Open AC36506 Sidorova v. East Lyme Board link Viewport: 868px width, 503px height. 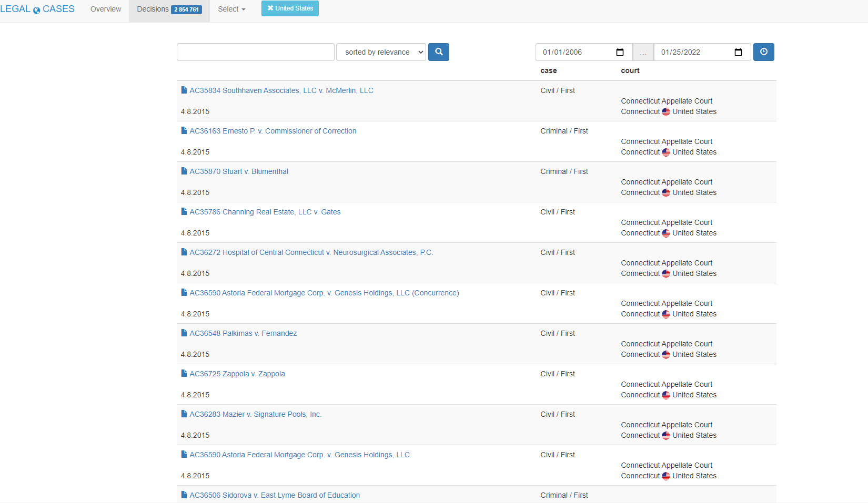coord(275,495)
